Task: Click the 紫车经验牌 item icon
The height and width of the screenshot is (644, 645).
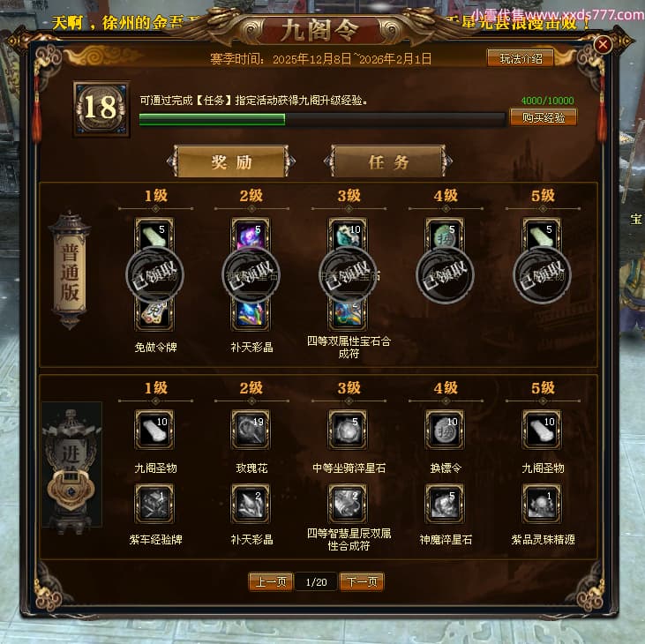Action: [x=154, y=504]
